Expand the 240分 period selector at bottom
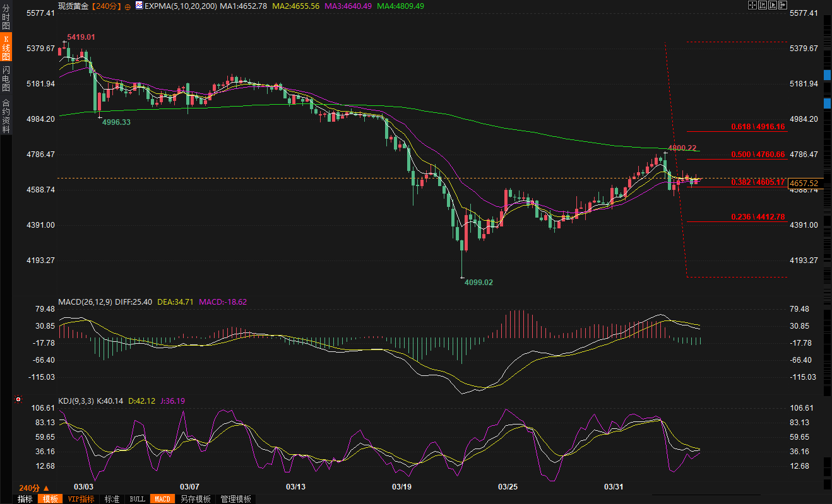The width and height of the screenshot is (832, 504). point(32,488)
